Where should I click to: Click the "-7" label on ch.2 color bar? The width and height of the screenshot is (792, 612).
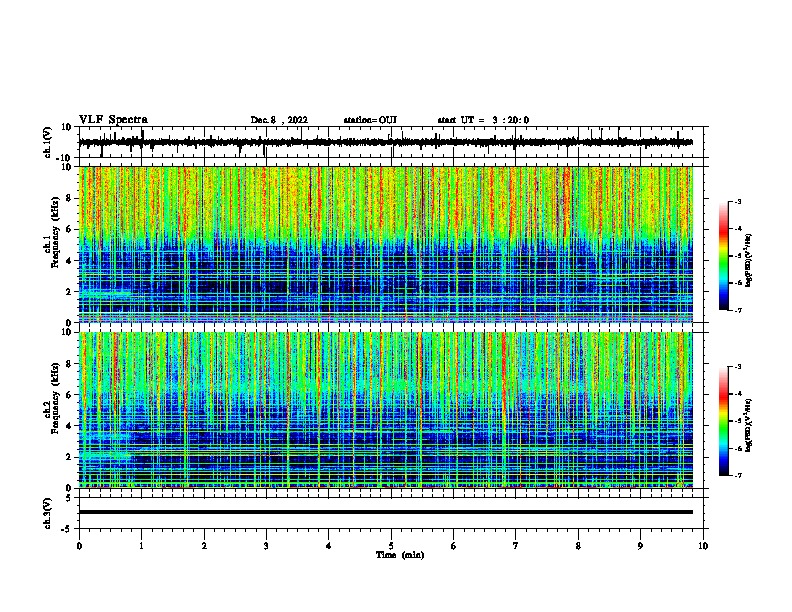click(738, 476)
